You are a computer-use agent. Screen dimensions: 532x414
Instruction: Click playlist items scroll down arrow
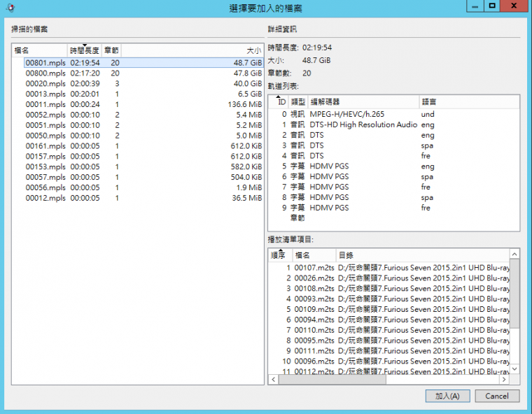tap(514, 369)
